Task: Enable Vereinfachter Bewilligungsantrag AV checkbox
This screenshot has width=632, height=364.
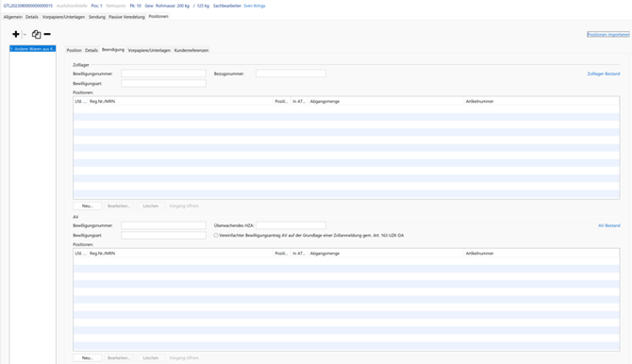Action: pos(216,236)
